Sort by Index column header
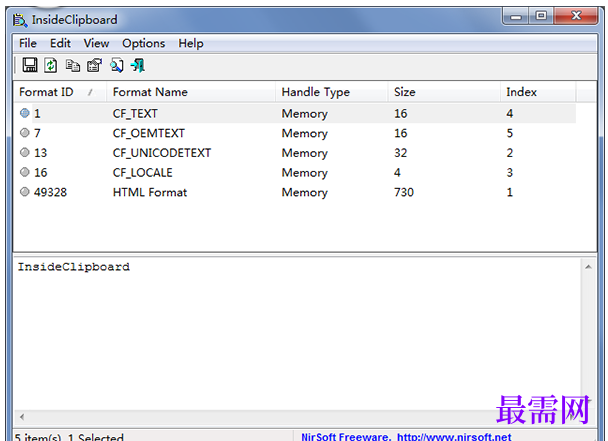The height and width of the screenshot is (441, 608). click(x=538, y=92)
